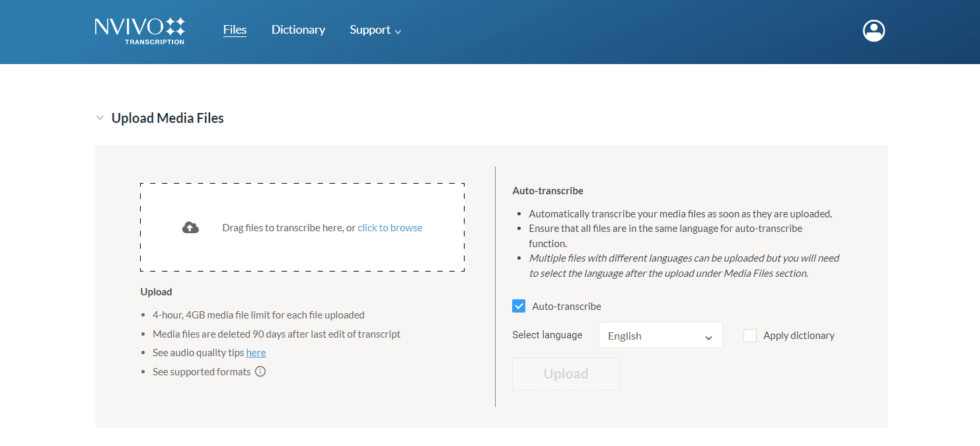
Task: Click the language dropdown arrow
Action: point(708,337)
